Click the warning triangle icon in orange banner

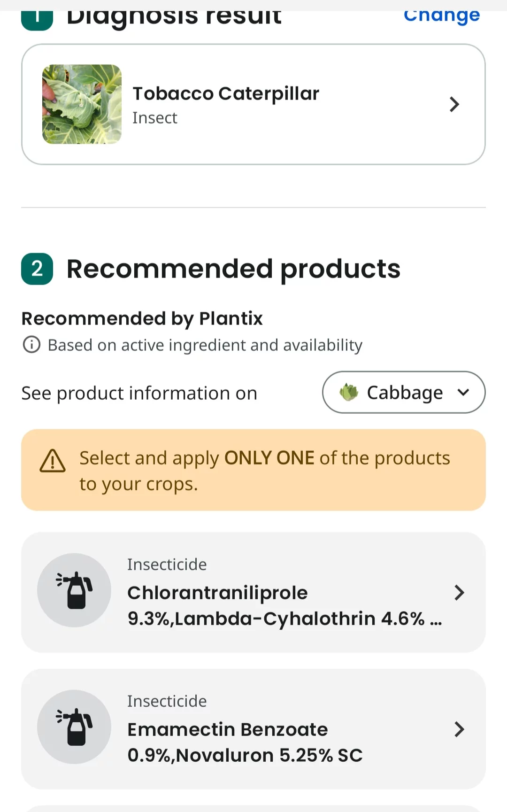pyautogui.click(x=53, y=461)
